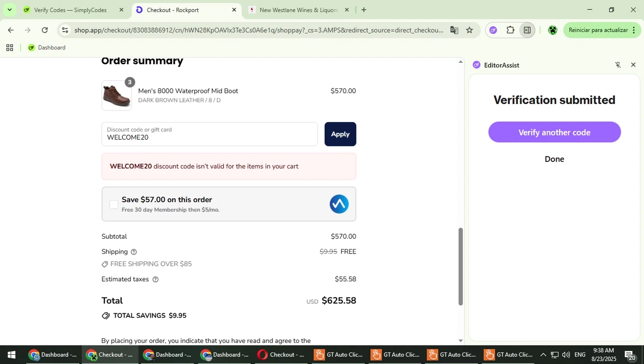Click Done in the EditorAssist panel
644x364 pixels.
554,159
